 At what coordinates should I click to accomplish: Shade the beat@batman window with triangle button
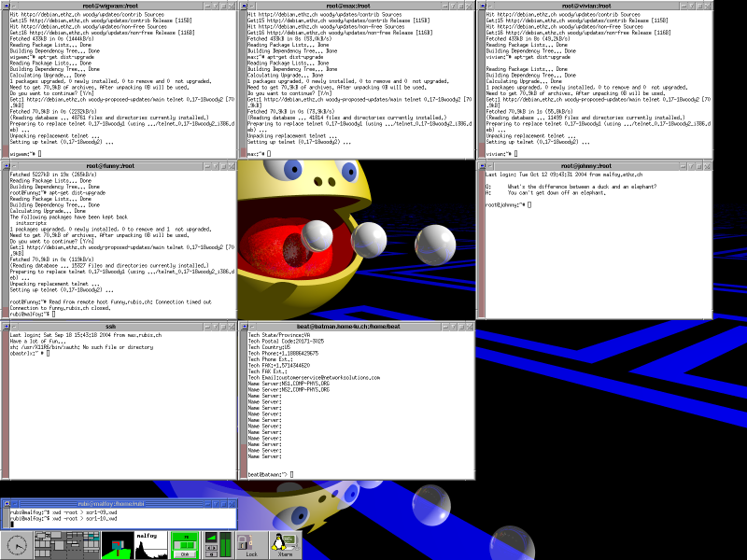point(453,327)
